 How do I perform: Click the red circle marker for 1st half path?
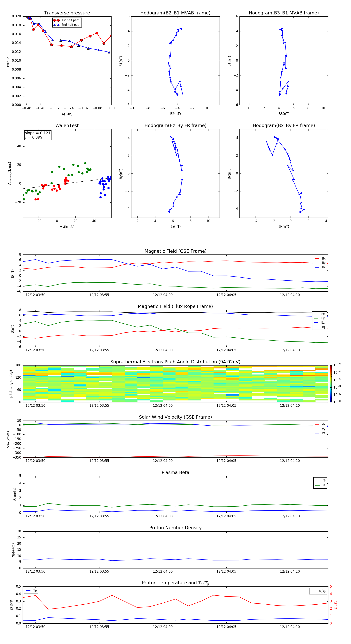(x=57, y=20)
